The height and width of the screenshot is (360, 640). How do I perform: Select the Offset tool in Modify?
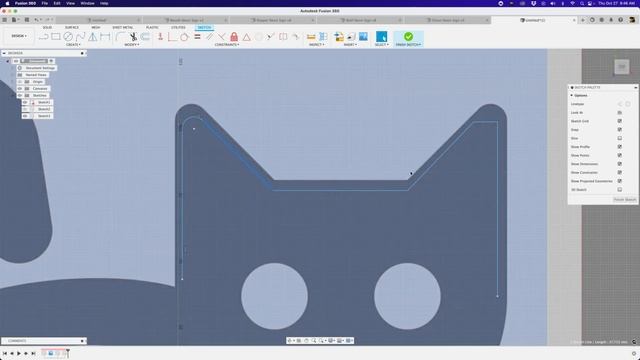(x=145, y=37)
